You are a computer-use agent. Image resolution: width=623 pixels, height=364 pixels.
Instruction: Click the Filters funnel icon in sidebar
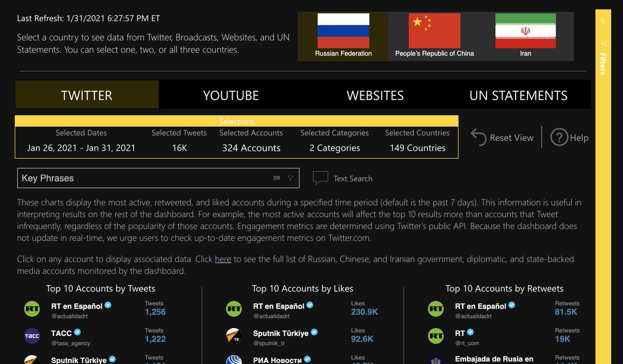(603, 44)
